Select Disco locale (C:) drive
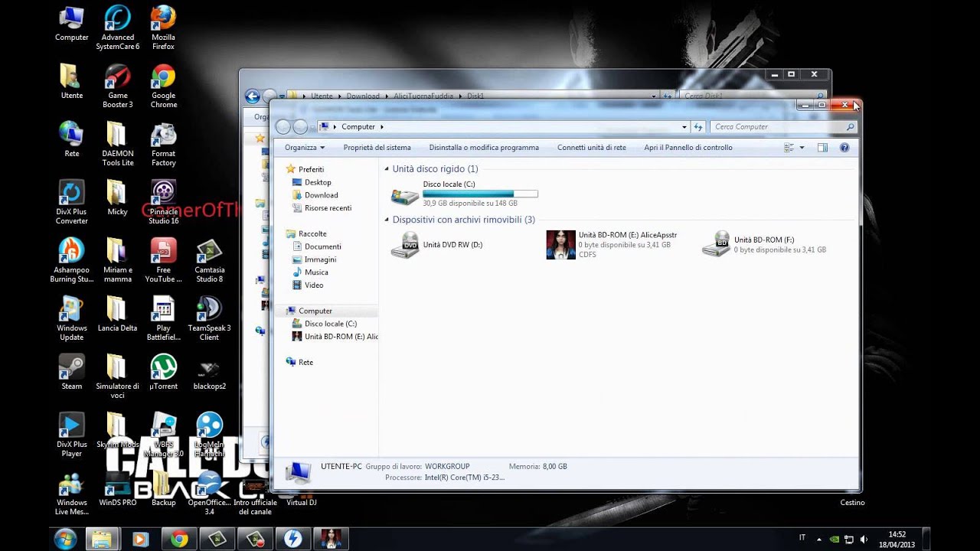The image size is (980, 551). point(464,194)
